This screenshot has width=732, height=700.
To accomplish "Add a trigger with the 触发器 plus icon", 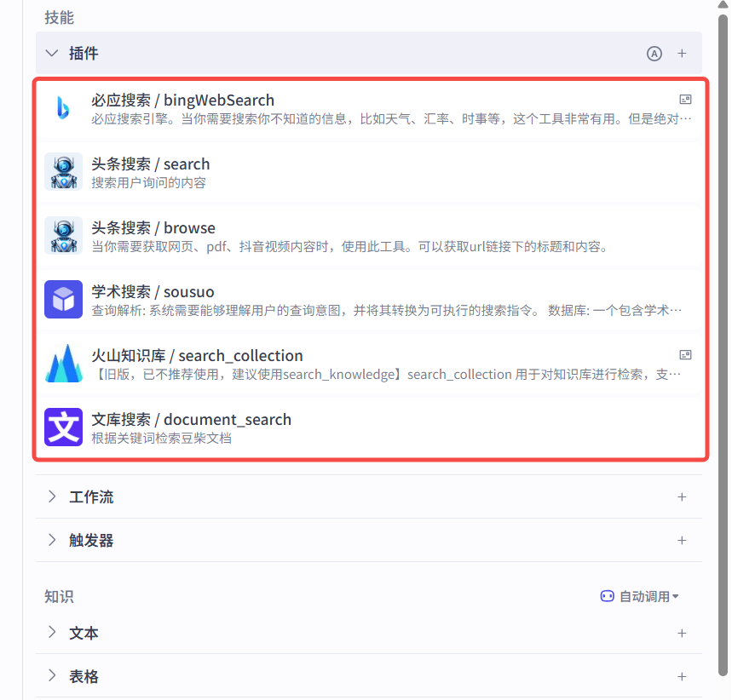I will point(682,541).
